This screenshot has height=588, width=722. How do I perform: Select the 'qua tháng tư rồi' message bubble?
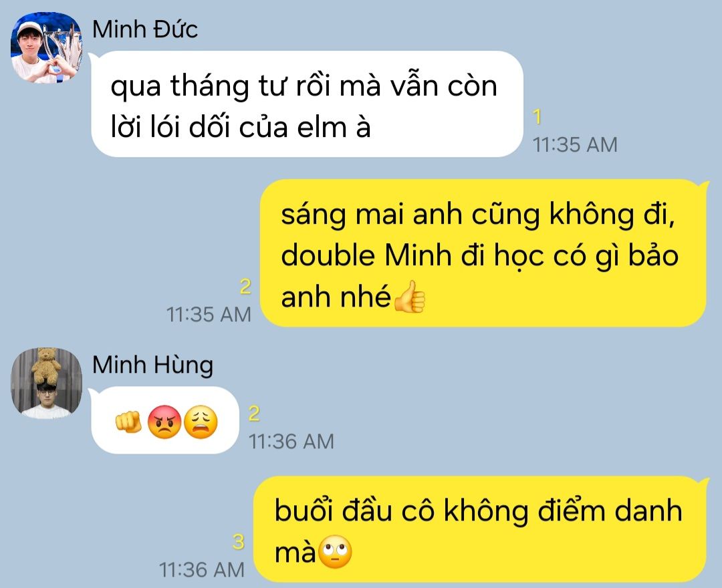coord(307,104)
